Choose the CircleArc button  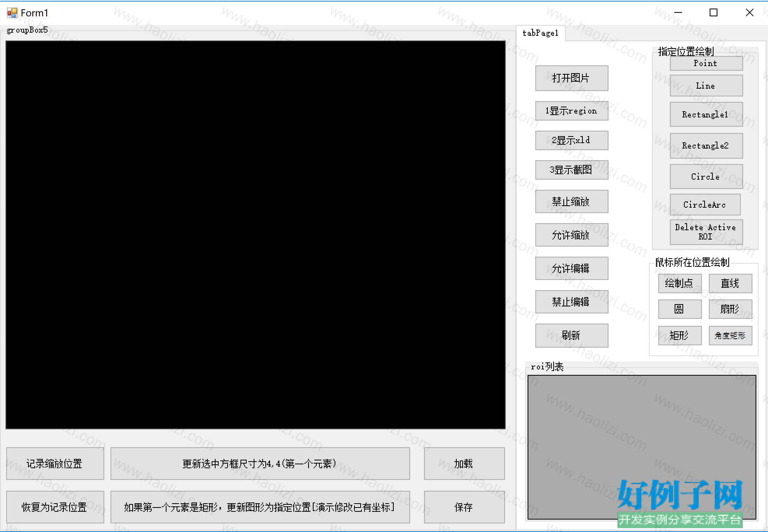pyautogui.click(x=705, y=205)
